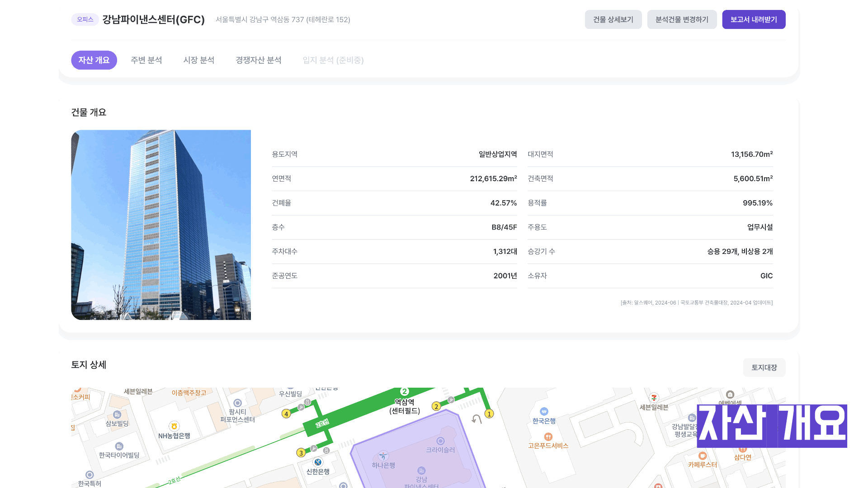
Task: Open the 토지대장 button
Action: pos(764,367)
